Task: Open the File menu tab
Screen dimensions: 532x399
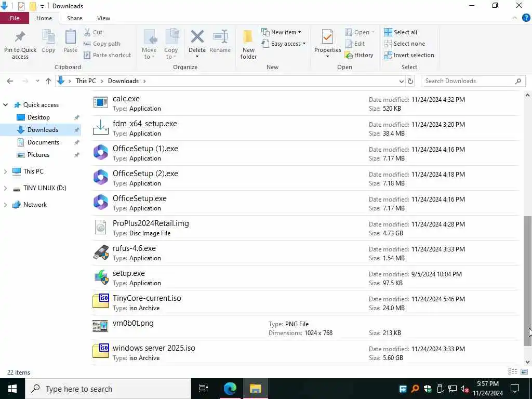Action: 15,18
